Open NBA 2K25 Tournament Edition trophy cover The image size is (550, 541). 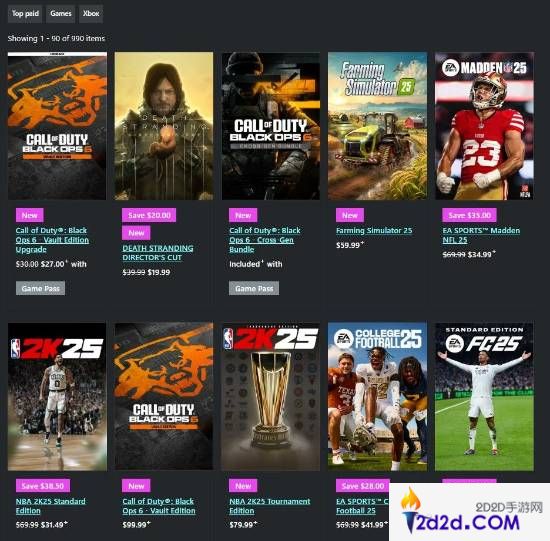(x=270, y=397)
